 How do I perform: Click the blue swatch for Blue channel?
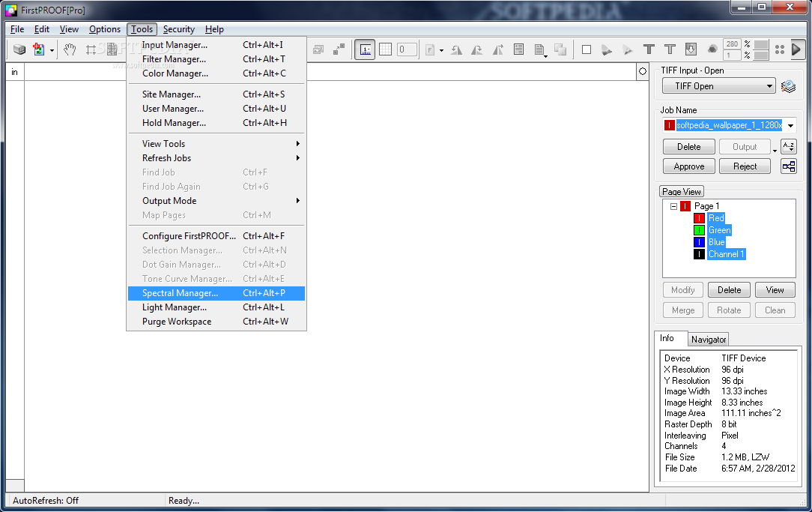(699, 242)
